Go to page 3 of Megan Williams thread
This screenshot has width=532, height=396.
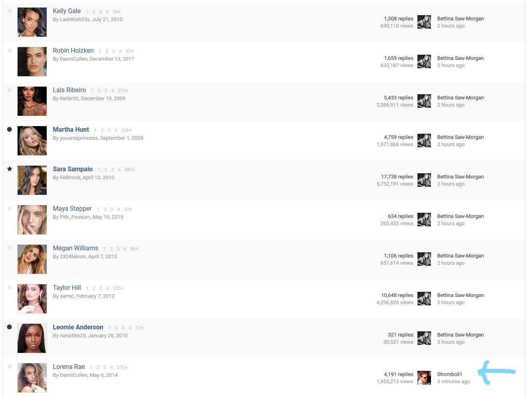pyautogui.click(x=118, y=249)
